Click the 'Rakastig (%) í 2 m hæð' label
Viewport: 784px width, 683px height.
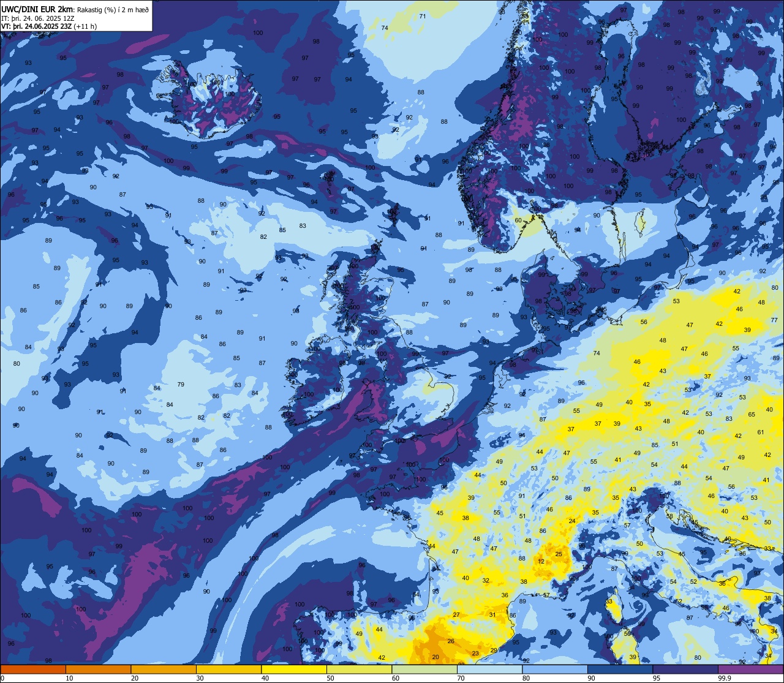(x=113, y=9)
